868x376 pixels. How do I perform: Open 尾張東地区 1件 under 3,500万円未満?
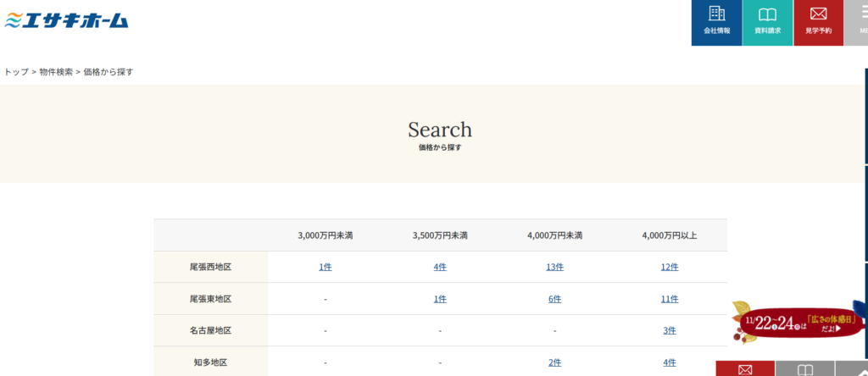pyautogui.click(x=440, y=299)
